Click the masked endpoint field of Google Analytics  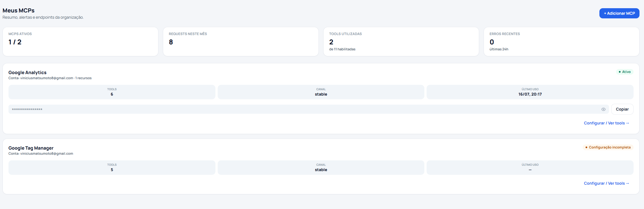pyautogui.click(x=309, y=109)
